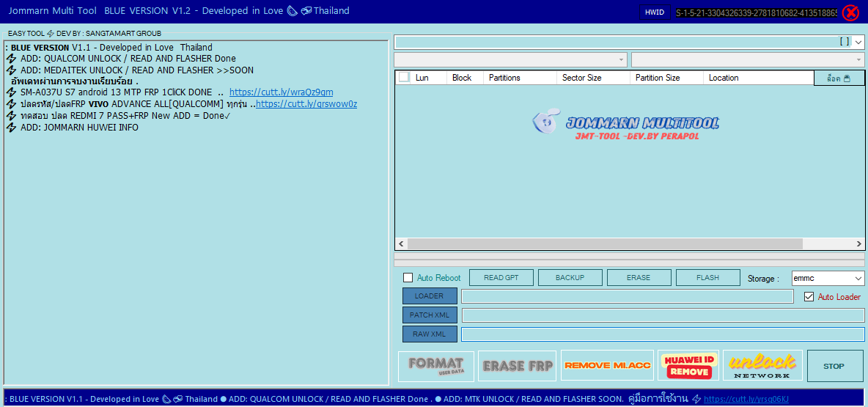Click the RAW XML path input field

663,334
